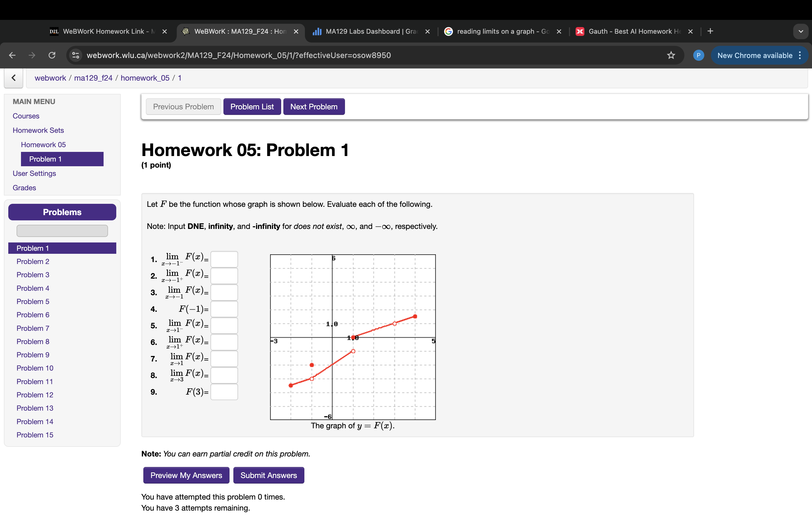
Task: Go to Problem 8 in list
Action: coord(33,341)
